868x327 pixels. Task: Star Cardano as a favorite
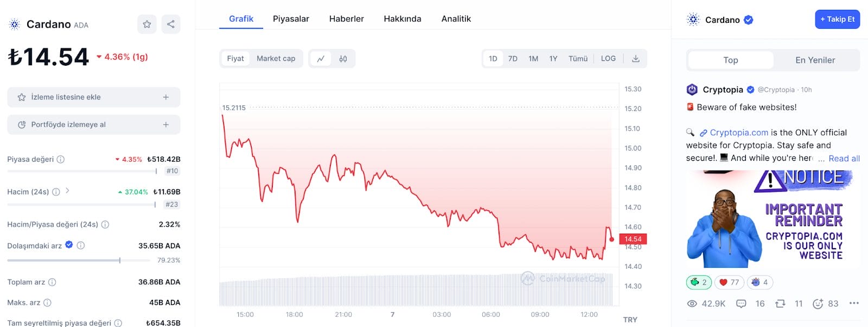(x=146, y=24)
